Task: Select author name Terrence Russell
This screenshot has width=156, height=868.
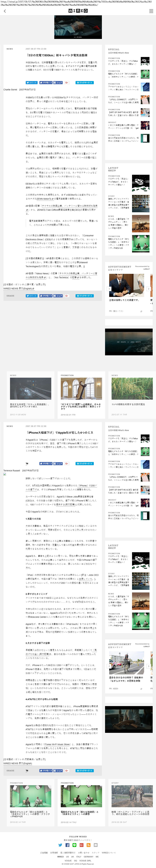Action: 12,470
